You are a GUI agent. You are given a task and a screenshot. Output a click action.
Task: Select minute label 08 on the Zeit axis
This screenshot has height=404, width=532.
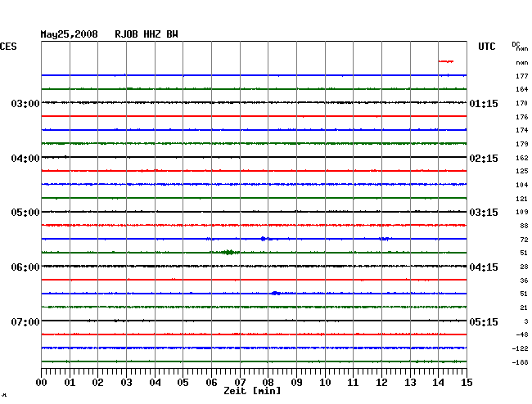(x=268, y=383)
